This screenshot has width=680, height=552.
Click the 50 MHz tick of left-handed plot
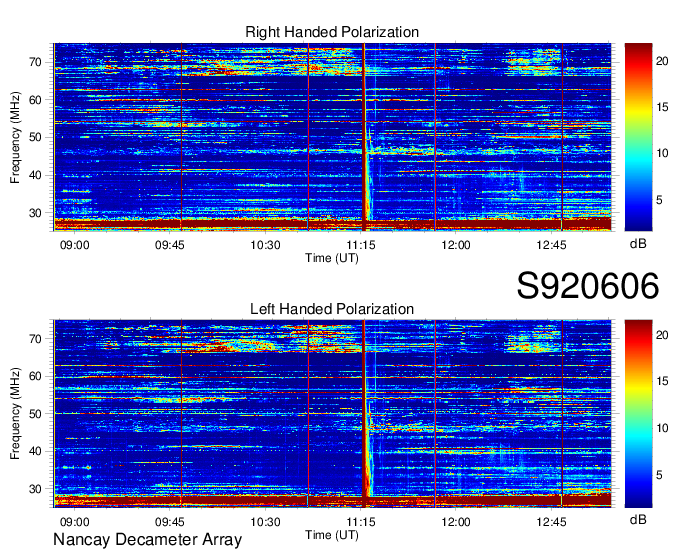tap(35, 414)
